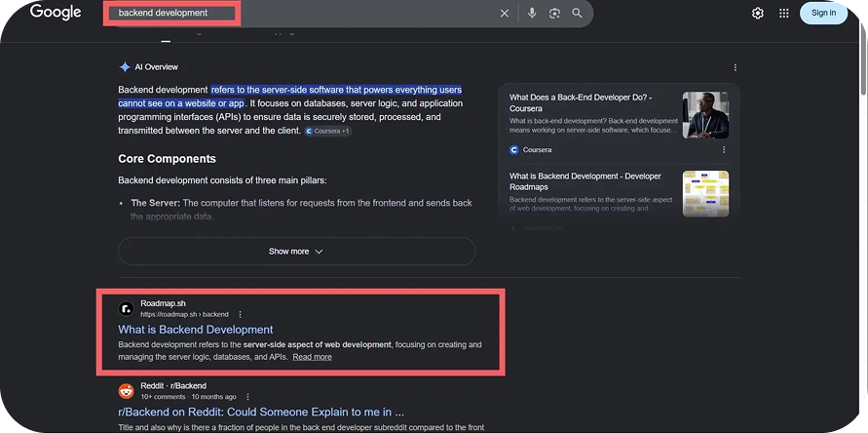This screenshot has width=868, height=433.
Task: Click the Reddit · r/Backend site name
Action: [173, 386]
